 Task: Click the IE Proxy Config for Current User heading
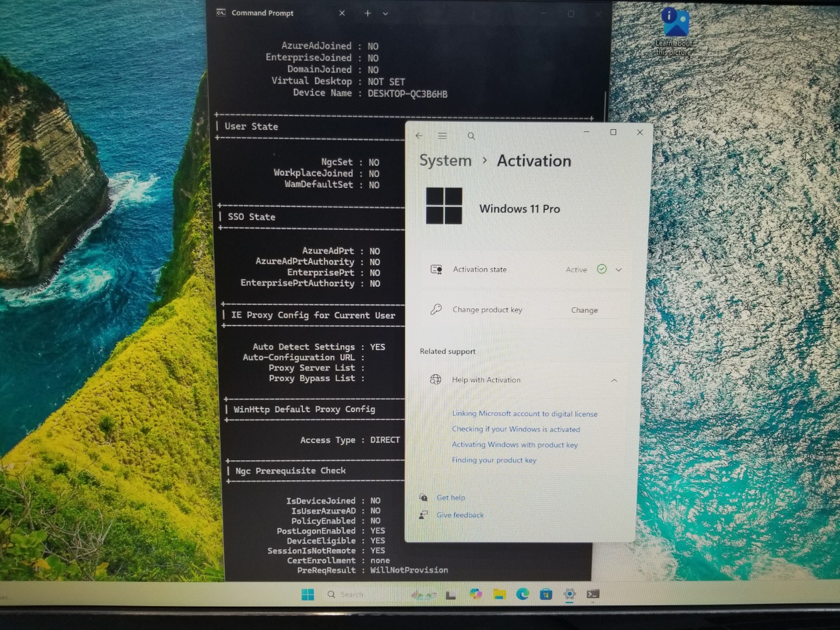(x=313, y=315)
